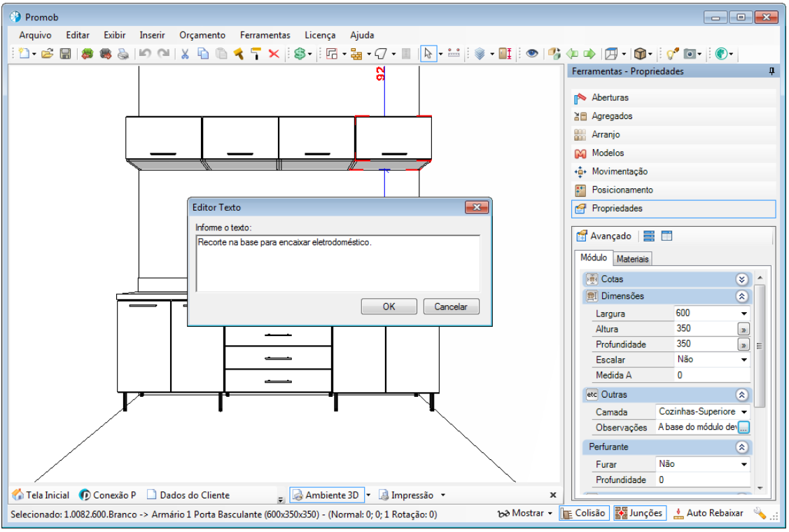Click the rotate boxes icon
The image size is (789, 532).
[x=554, y=53]
